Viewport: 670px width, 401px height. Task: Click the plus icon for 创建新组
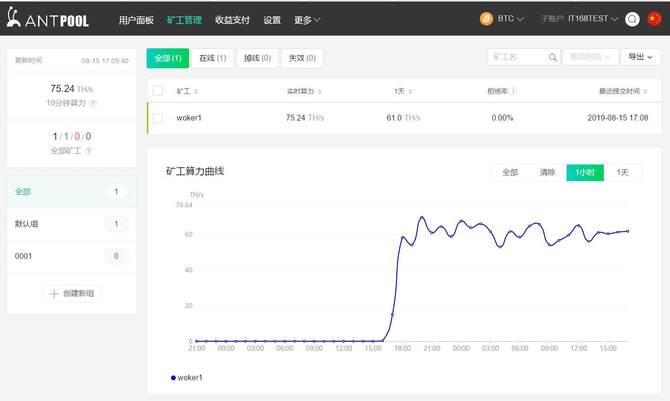coord(54,294)
